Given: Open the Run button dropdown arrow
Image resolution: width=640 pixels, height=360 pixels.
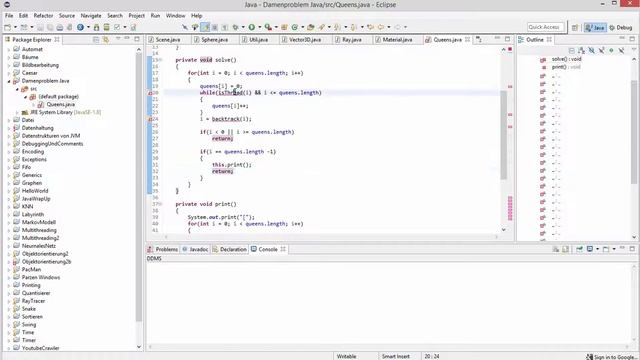Looking at the screenshot, I should click(260, 27).
